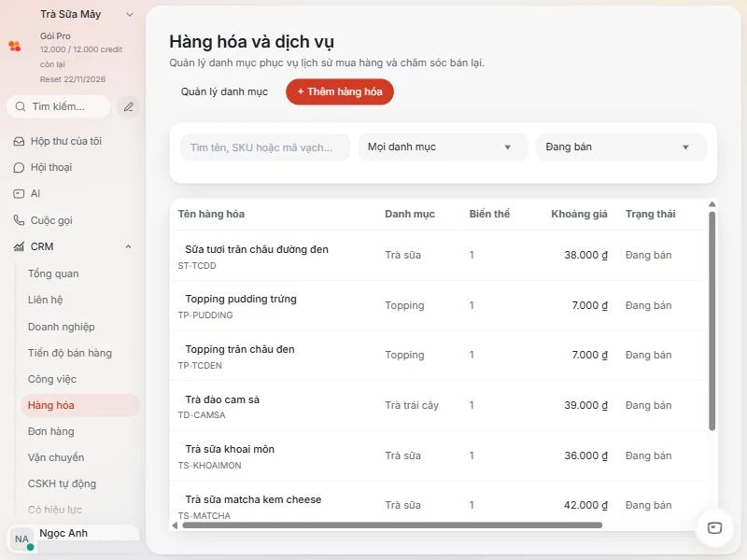Expand the Trà Sữa Mây workspace switcher
The height and width of the screenshot is (560, 747).
129,15
